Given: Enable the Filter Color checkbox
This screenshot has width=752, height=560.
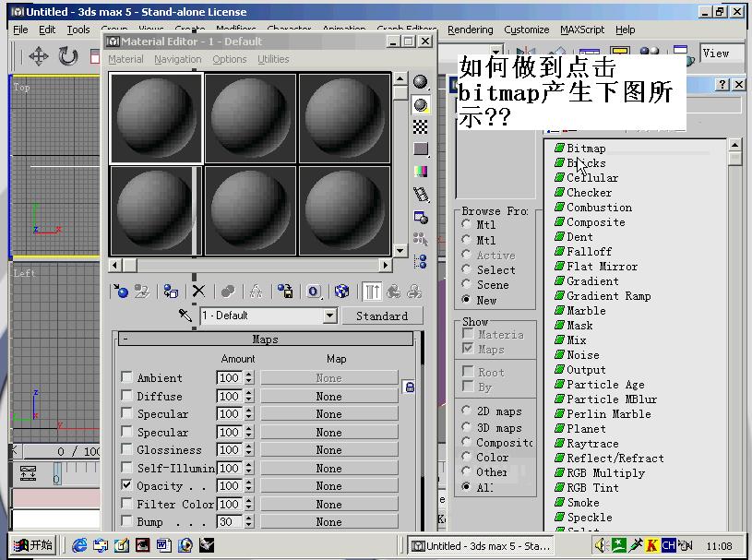Looking at the screenshot, I should 126,503.
